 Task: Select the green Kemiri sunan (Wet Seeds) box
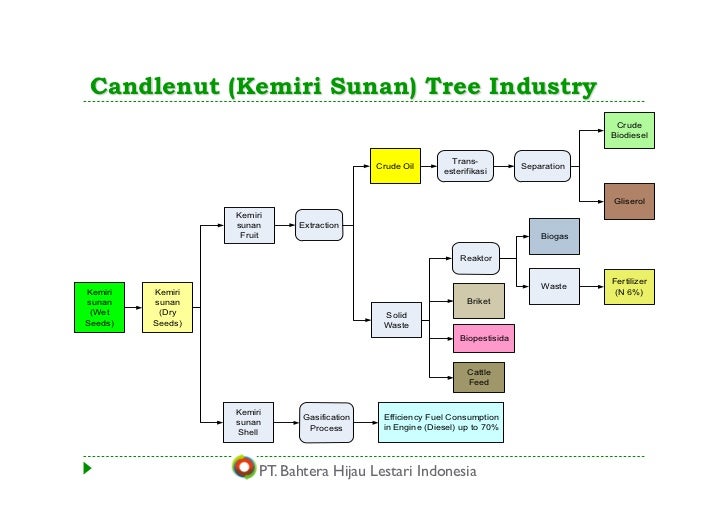pos(99,307)
